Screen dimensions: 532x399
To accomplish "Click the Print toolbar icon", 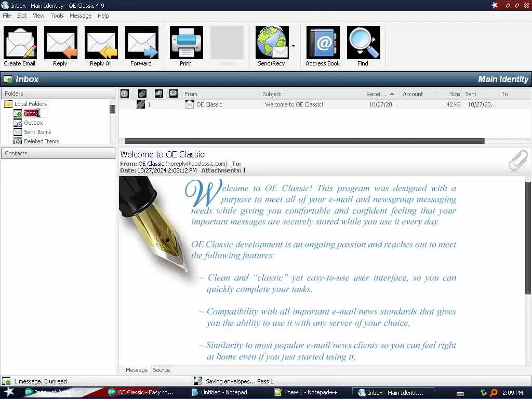I will click(x=187, y=43).
